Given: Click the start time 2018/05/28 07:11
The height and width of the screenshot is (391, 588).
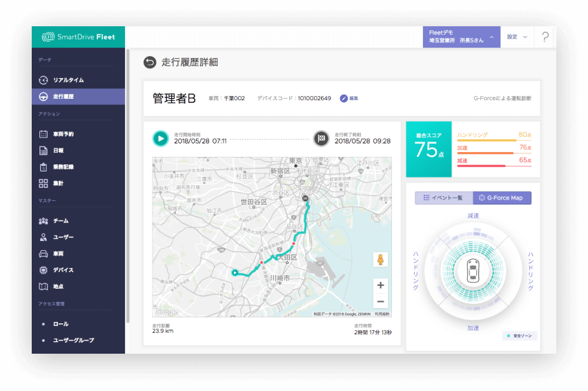Looking at the screenshot, I should 200,141.
